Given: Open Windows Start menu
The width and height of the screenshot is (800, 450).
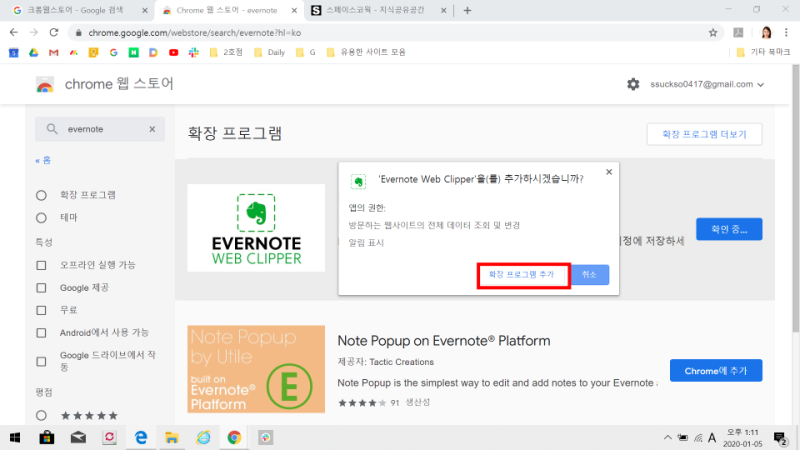Looking at the screenshot, I should (x=15, y=438).
